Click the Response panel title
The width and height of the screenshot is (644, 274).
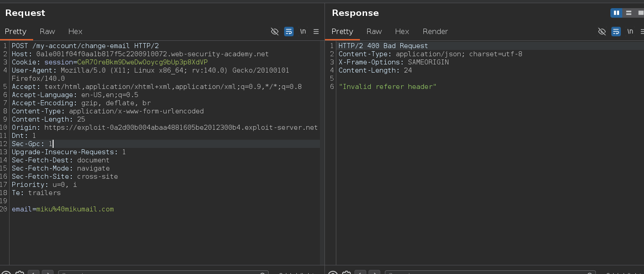click(355, 13)
